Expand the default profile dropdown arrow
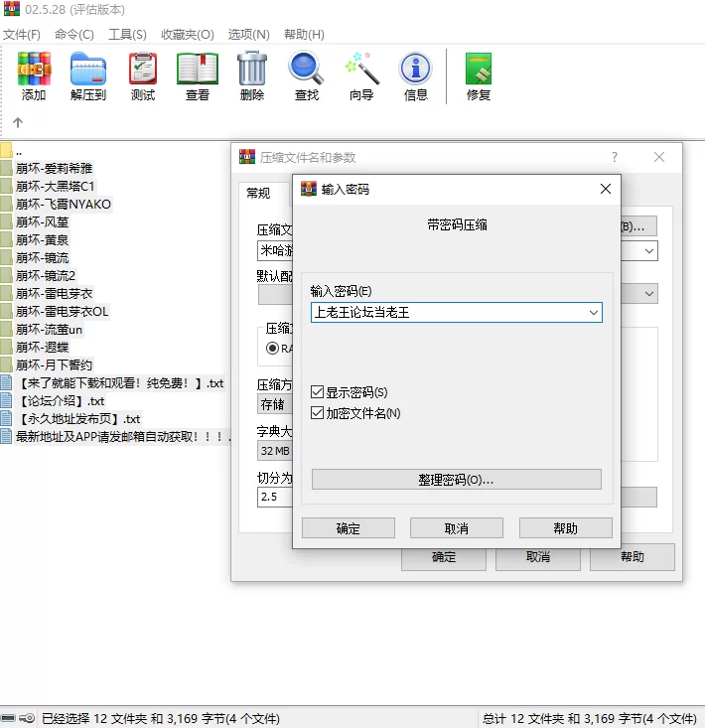Screen dimensions: 705x728 [649, 293]
